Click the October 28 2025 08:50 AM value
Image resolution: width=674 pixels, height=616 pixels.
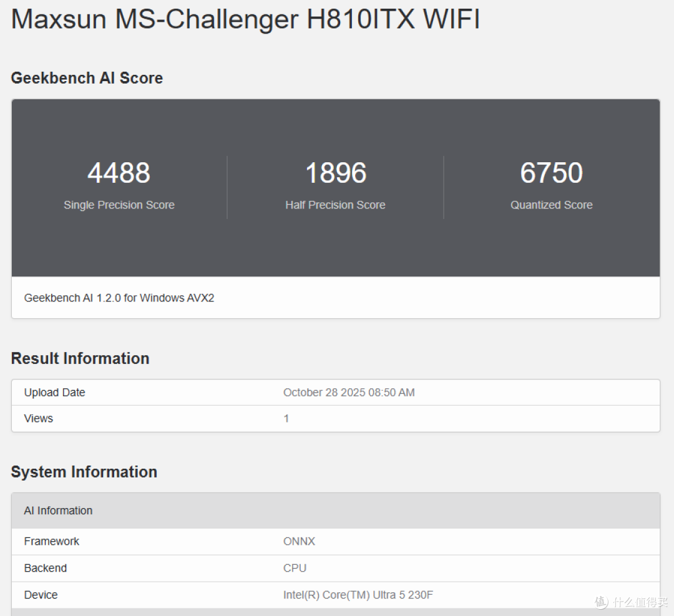349,393
